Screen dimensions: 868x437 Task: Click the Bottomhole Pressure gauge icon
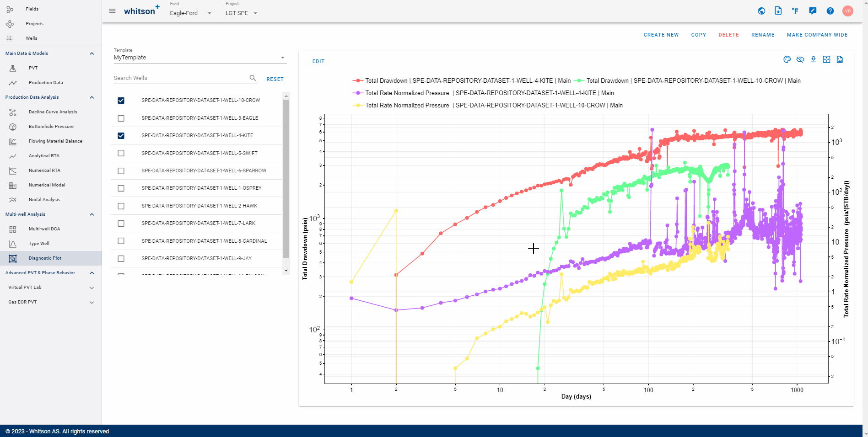(13, 127)
